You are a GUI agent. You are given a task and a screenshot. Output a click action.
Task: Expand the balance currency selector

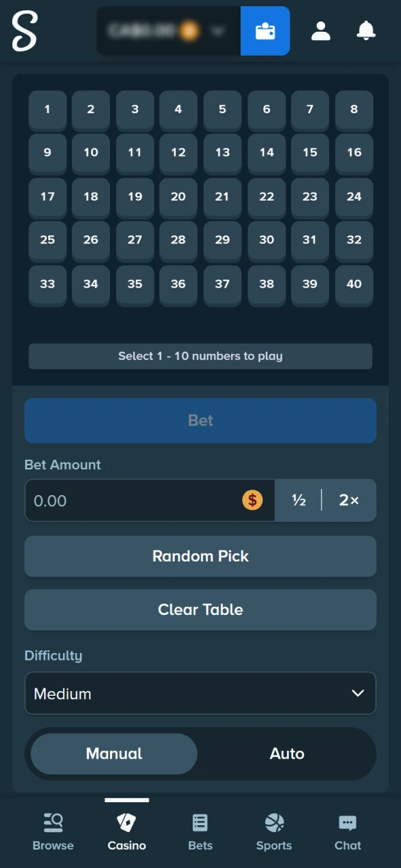point(217,31)
